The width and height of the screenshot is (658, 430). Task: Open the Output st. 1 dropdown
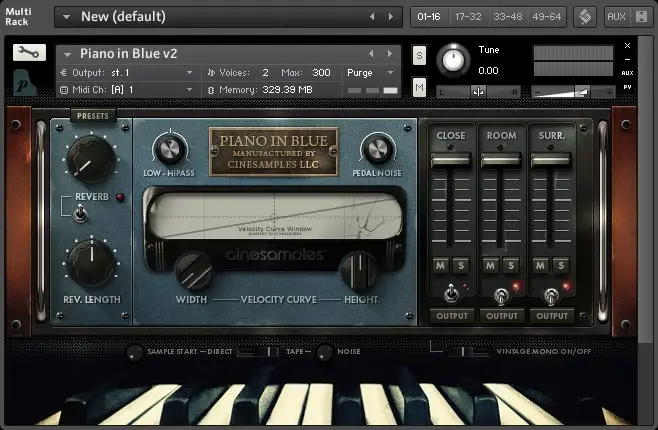point(189,73)
